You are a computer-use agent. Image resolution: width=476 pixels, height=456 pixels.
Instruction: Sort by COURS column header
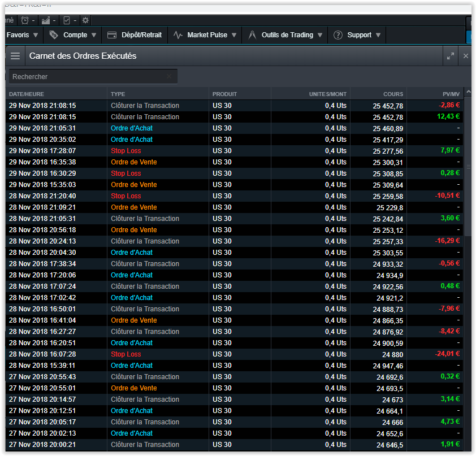pyautogui.click(x=393, y=94)
